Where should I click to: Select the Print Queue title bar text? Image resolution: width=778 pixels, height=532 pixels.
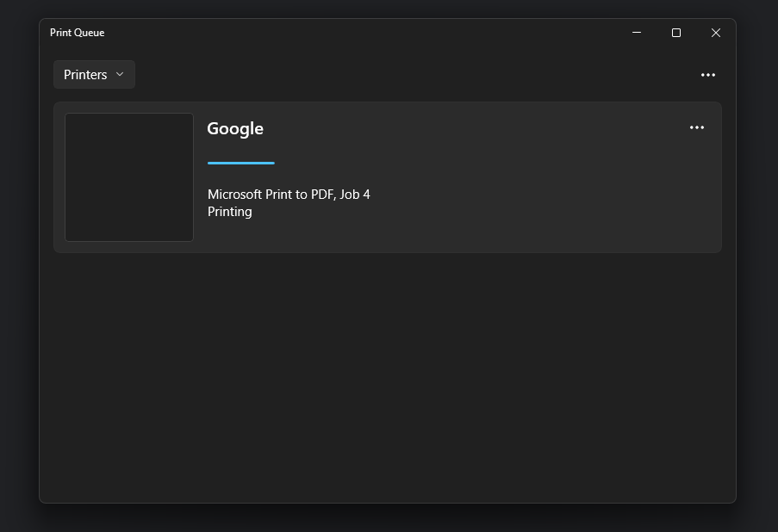point(77,33)
